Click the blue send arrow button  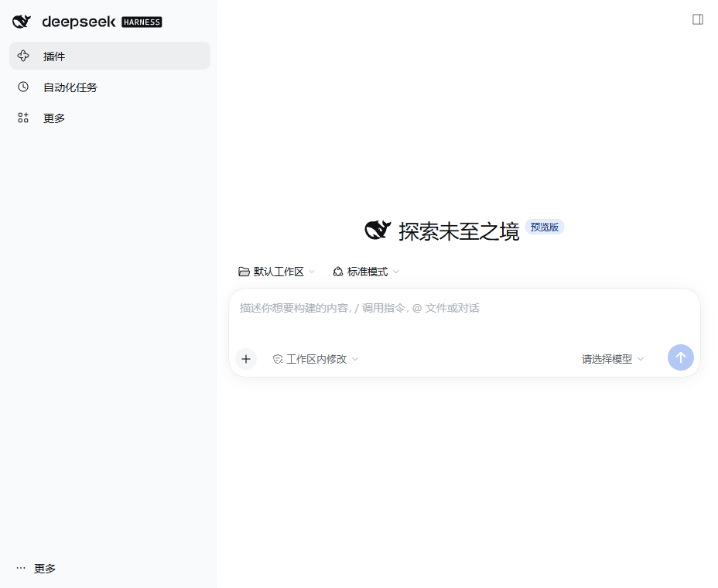(680, 357)
